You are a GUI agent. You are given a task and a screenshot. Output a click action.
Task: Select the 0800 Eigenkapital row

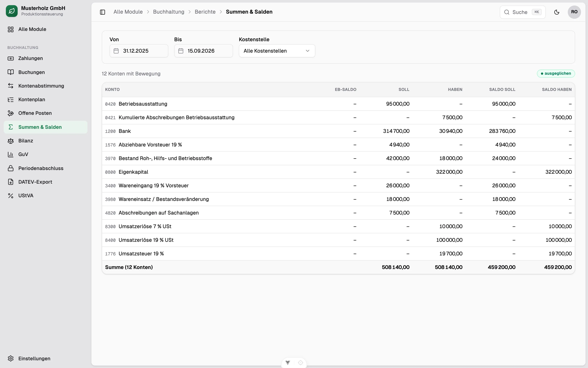click(338, 172)
